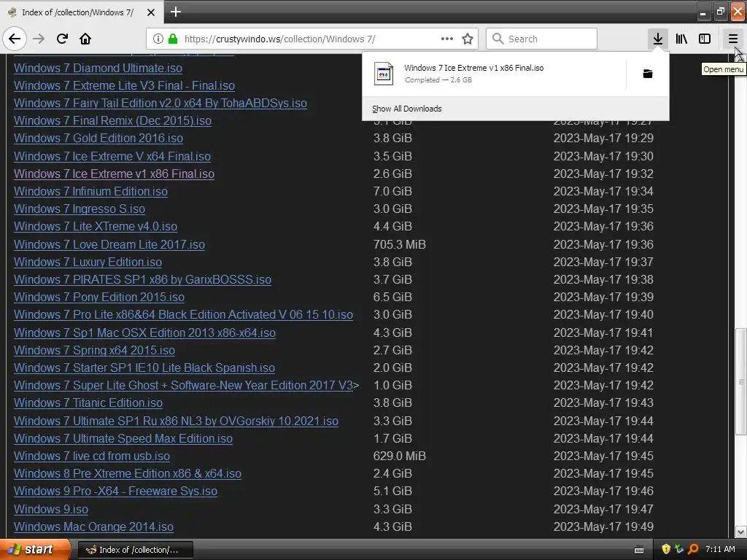Open the Library bookmarks and history icon
The height and width of the screenshot is (560, 747).
681,39
